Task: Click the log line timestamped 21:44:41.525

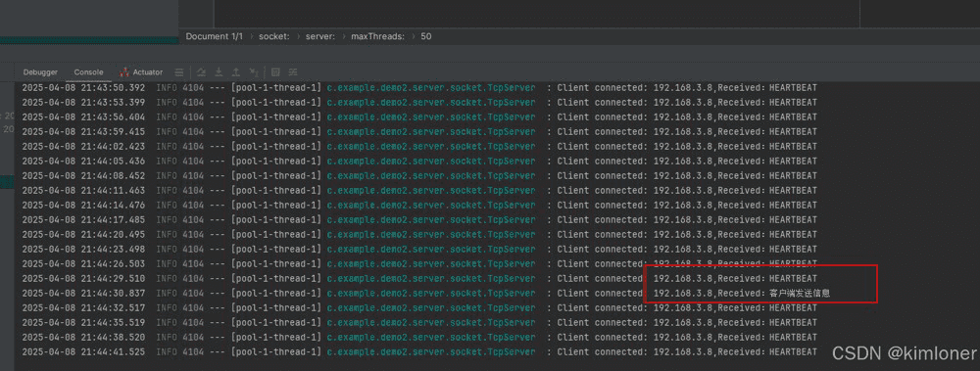Action: (419, 351)
